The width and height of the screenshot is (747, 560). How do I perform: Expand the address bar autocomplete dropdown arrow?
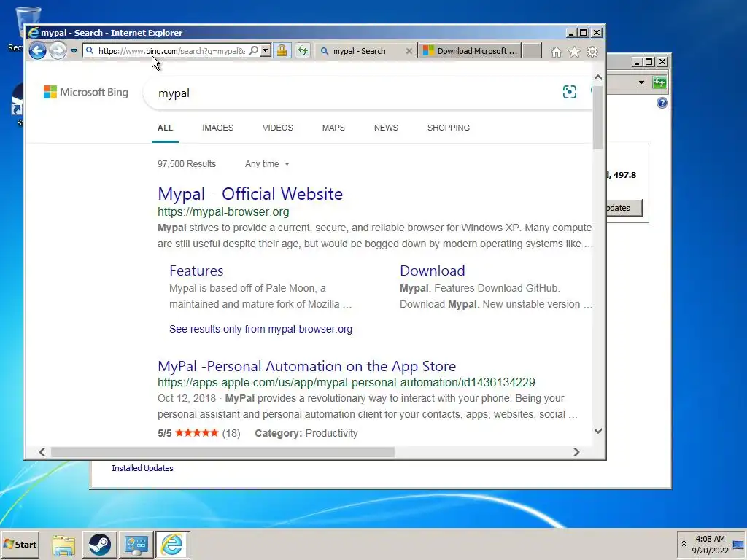[x=266, y=50]
